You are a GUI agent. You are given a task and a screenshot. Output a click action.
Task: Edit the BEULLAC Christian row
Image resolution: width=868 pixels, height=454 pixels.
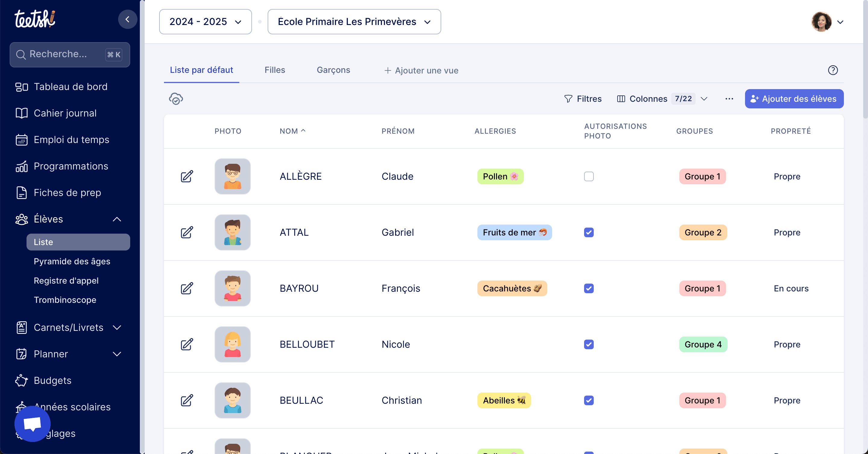point(187,400)
